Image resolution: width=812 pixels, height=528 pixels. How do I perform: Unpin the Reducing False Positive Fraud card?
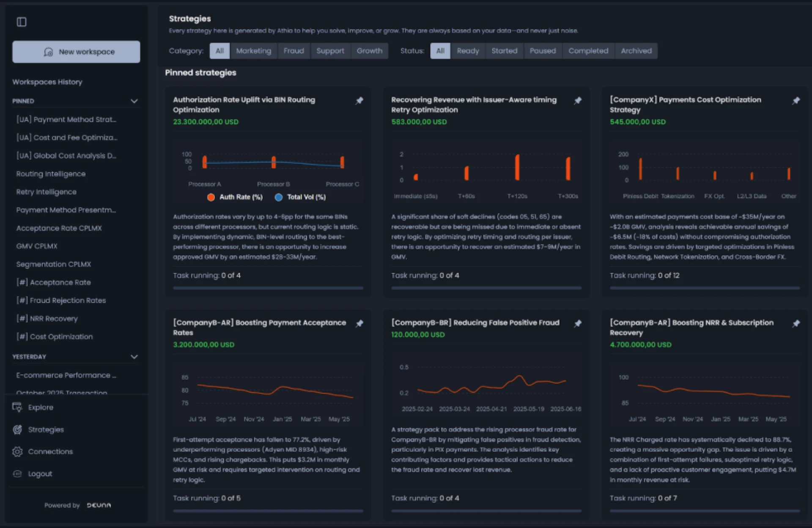(x=578, y=324)
